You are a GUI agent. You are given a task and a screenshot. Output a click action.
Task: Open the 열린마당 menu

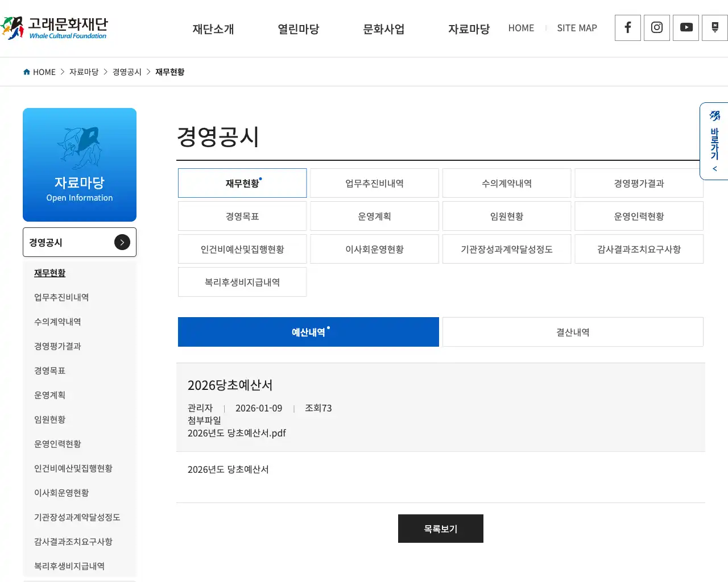[298, 29]
